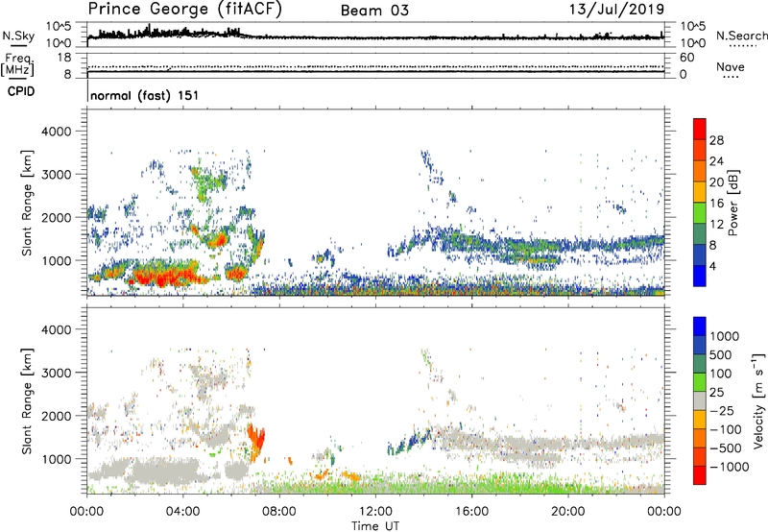The image size is (768, 532).
Task: Click the '2000' tick in the velocity panel
Action: [x=57, y=416]
